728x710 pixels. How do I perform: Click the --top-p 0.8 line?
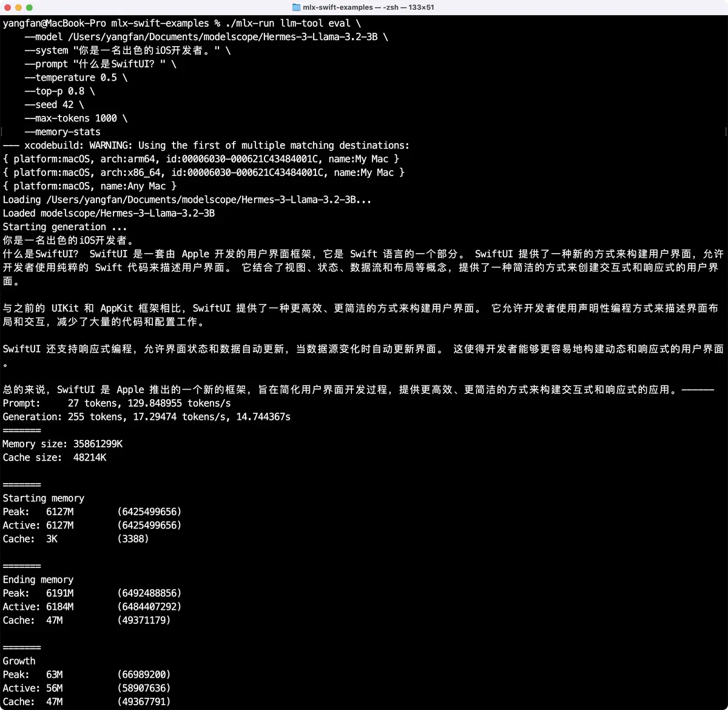(x=59, y=91)
